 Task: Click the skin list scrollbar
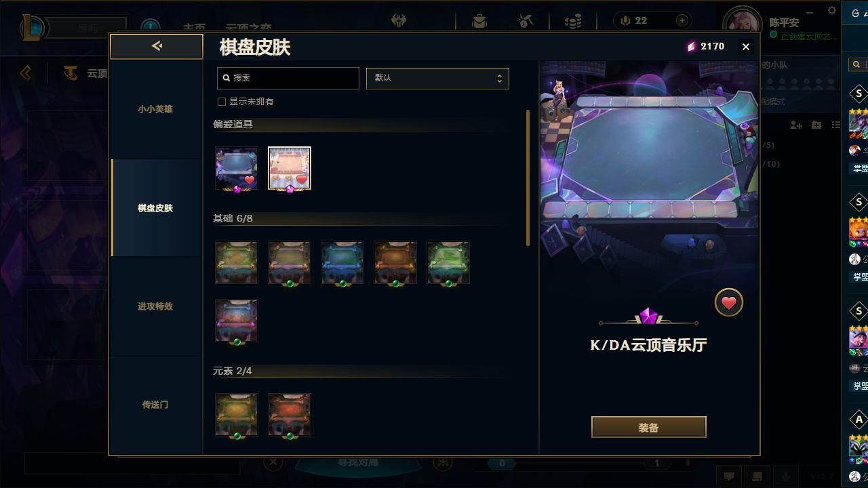click(x=528, y=178)
